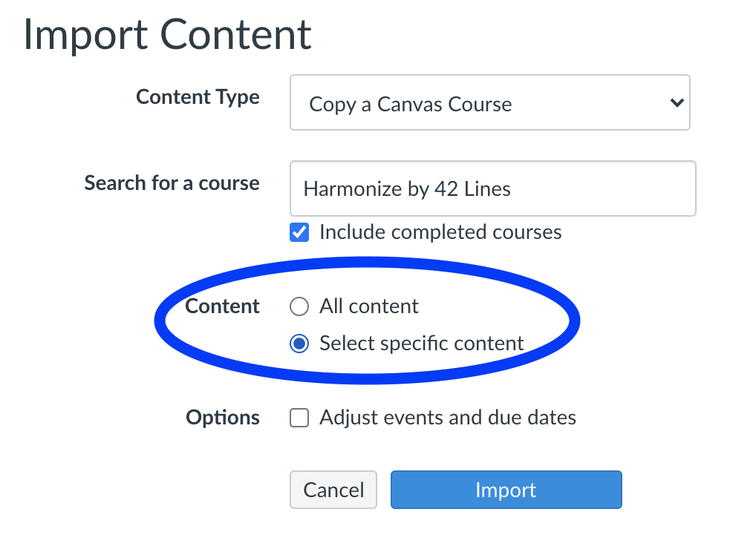
Task: Click the "Select specific content" radio button
Action: 299,344
